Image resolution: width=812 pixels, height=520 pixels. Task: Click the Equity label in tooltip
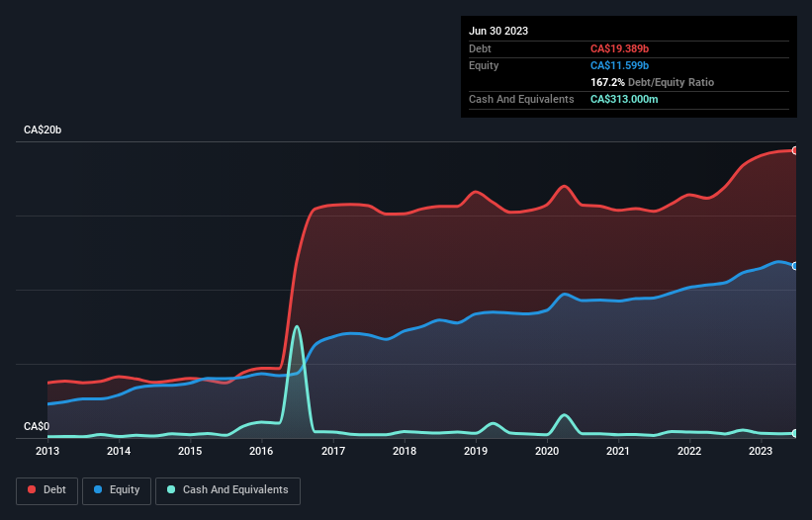click(x=484, y=65)
